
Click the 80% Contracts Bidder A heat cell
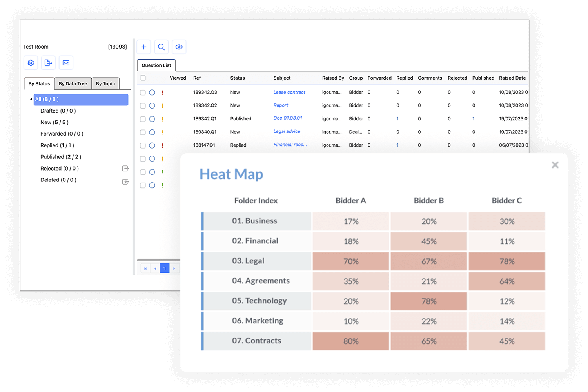(351, 341)
